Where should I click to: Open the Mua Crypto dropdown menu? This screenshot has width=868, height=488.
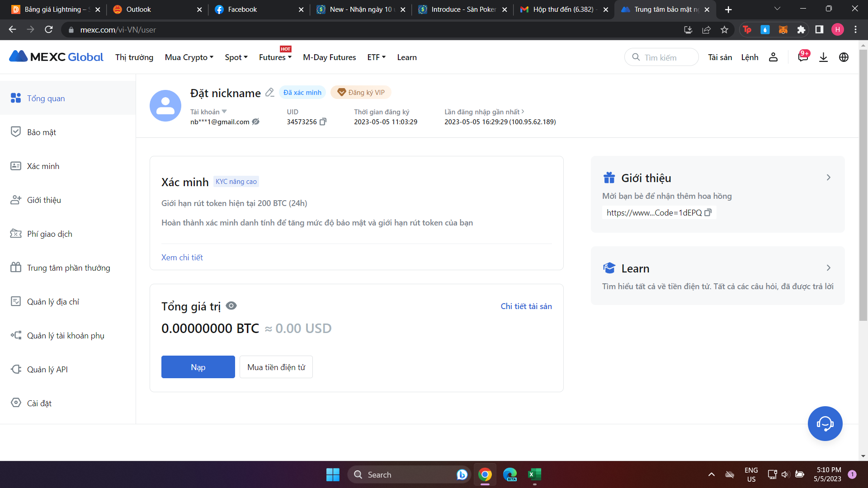(x=189, y=57)
